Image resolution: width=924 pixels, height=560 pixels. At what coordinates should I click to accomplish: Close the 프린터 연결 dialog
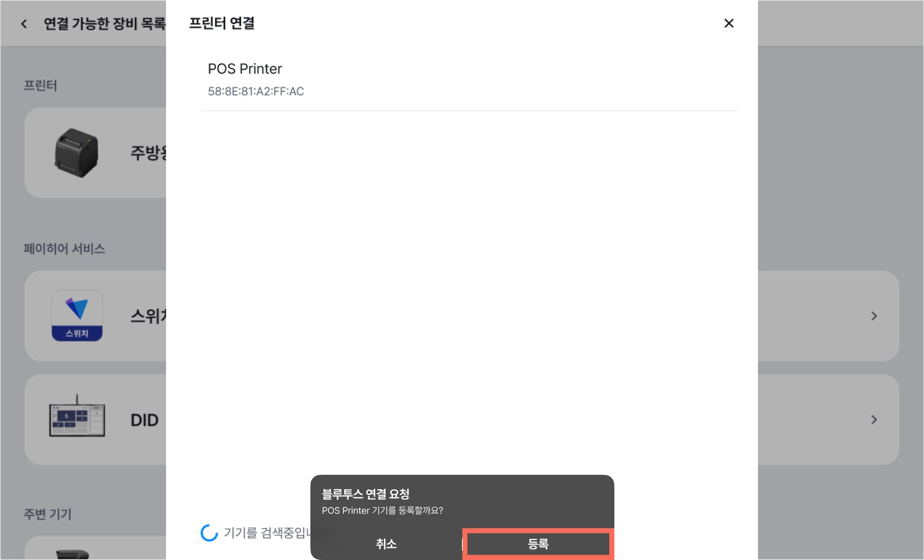pyautogui.click(x=729, y=23)
